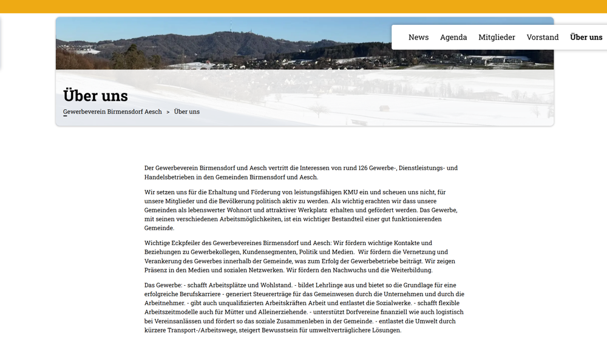Go to the Agenda page

(453, 37)
